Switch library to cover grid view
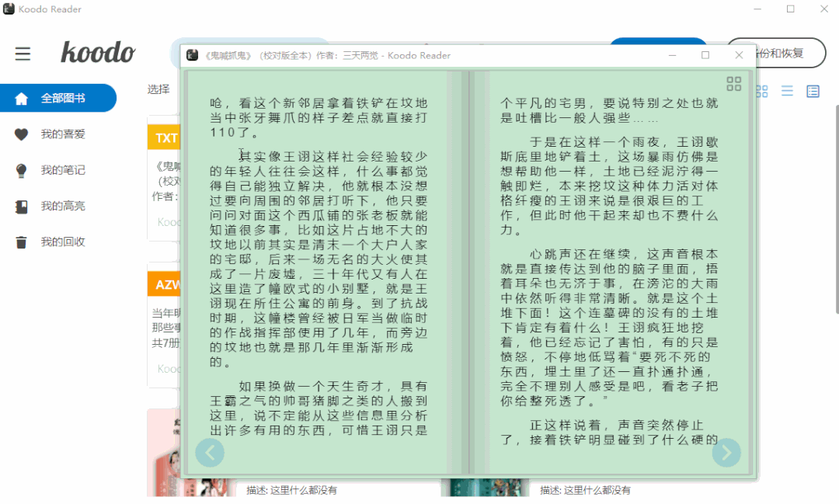This screenshot has width=839, height=504. (x=761, y=91)
